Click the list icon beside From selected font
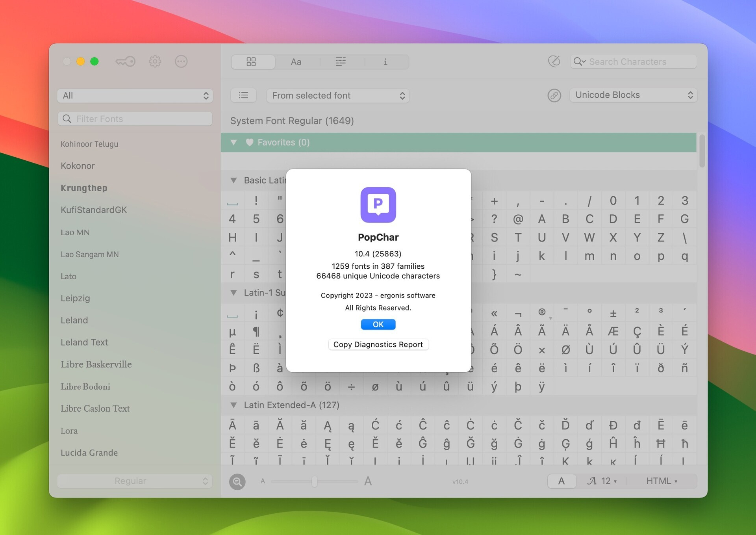This screenshot has width=756, height=535. point(243,95)
